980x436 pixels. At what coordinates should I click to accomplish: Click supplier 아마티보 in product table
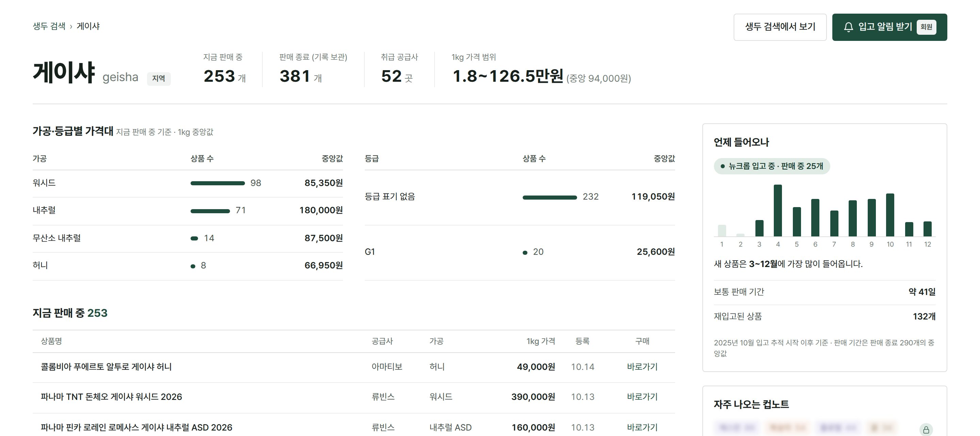point(387,367)
